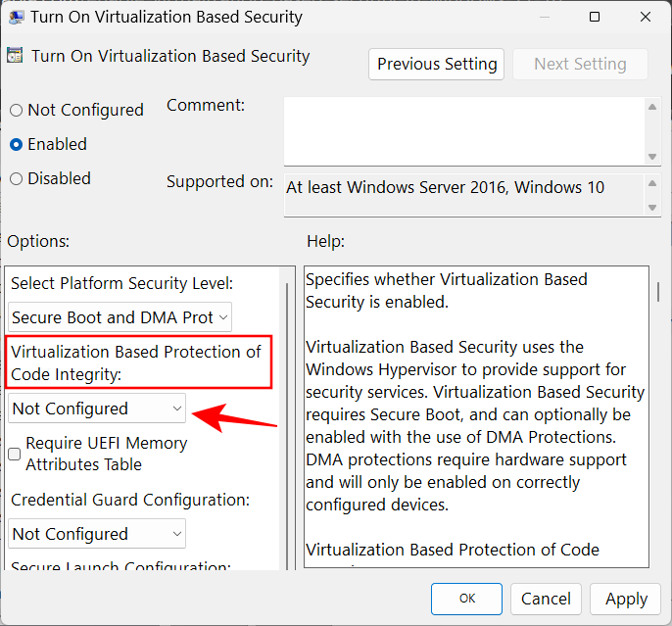Viewport: 672px width, 626px height.
Task: Apply the policy settings
Action: (626, 599)
